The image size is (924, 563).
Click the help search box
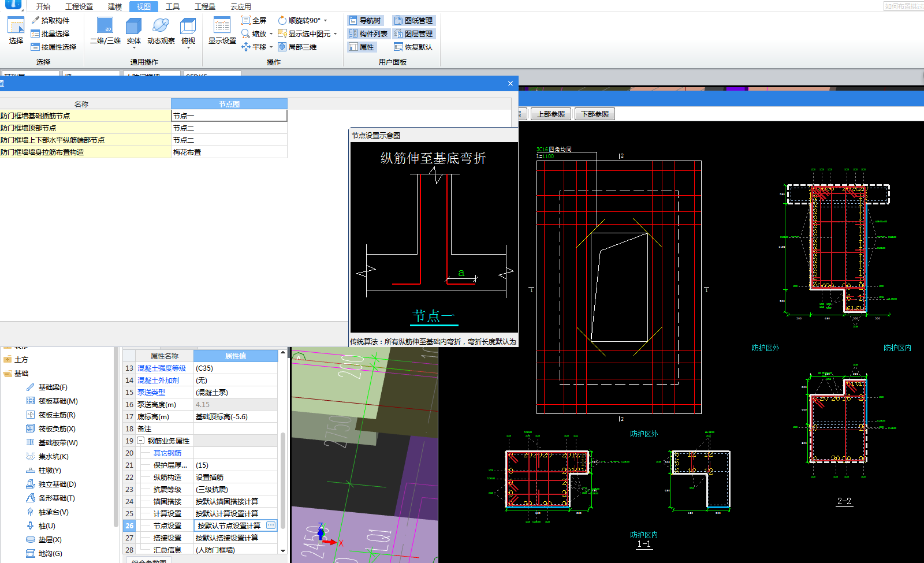click(x=904, y=6)
